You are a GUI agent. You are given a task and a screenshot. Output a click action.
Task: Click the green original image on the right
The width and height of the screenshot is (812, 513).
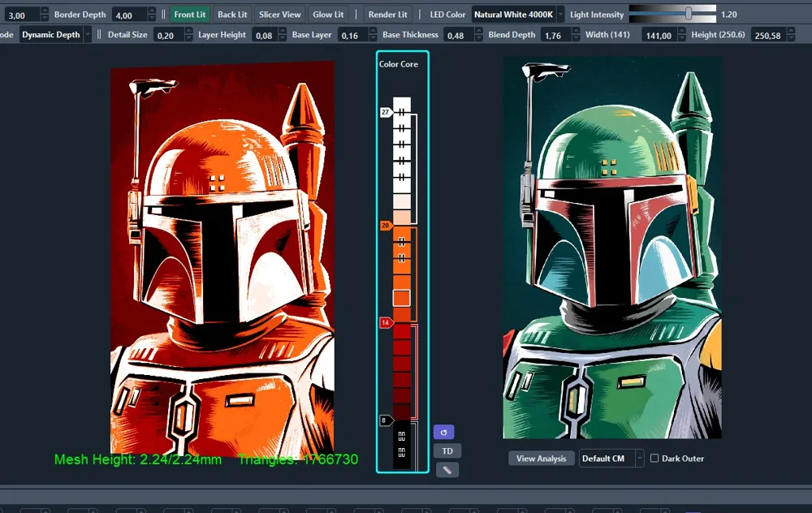(612, 248)
